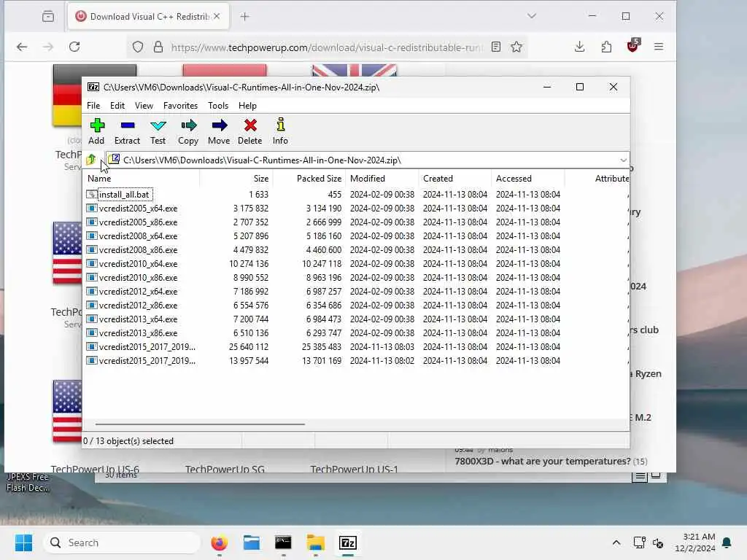Viewport: 747px width, 560px height.
Task: Select the vcredist2013_x86.exe entry
Action: 138,332
